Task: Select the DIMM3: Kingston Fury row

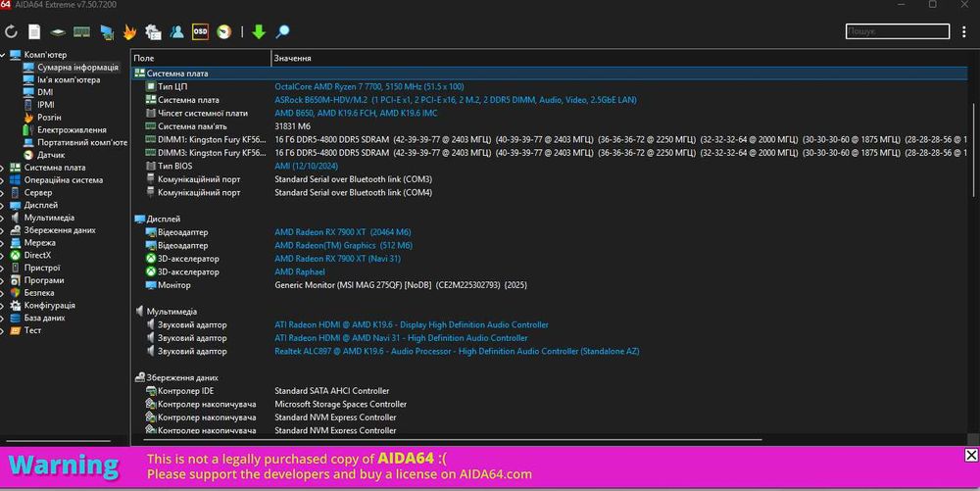Action: click(550, 153)
